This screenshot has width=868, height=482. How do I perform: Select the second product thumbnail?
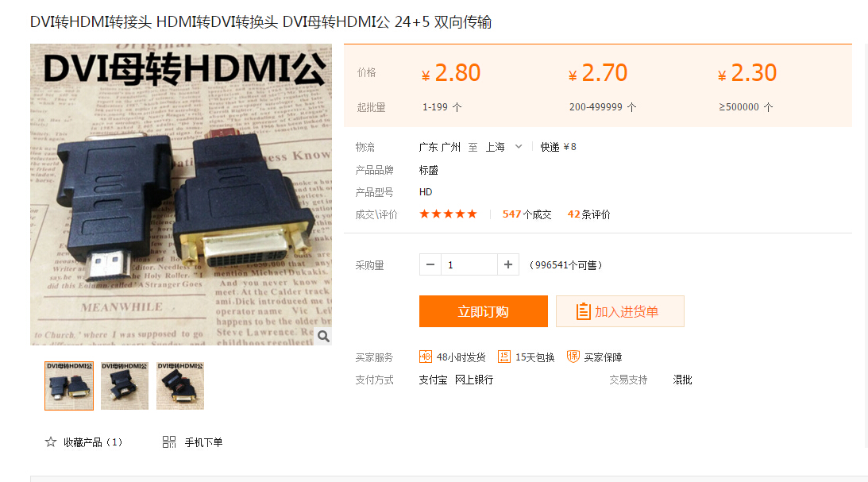coord(125,386)
